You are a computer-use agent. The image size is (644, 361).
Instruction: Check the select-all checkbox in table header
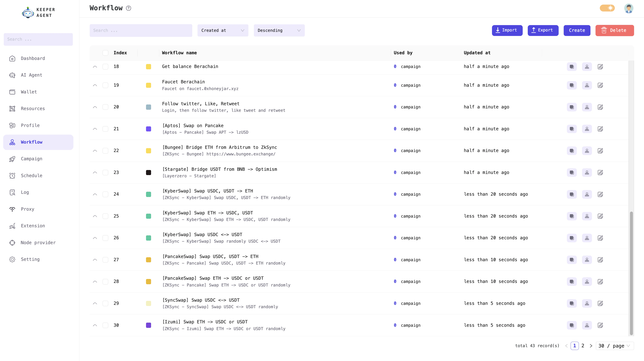click(106, 53)
